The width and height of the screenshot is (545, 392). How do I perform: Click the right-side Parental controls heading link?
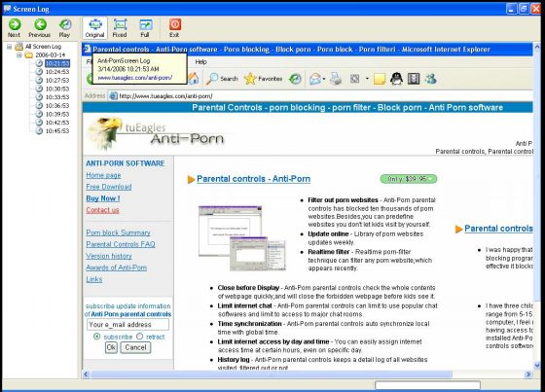[x=498, y=229]
